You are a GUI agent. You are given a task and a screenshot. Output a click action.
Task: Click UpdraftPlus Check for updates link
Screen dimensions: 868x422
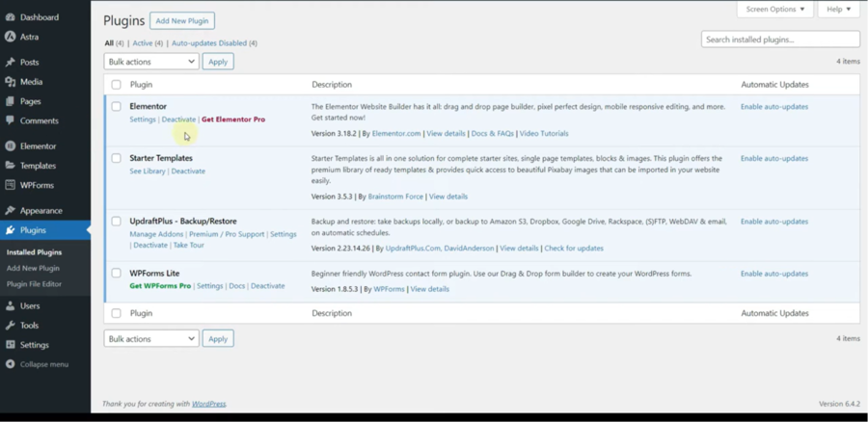pyautogui.click(x=574, y=249)
